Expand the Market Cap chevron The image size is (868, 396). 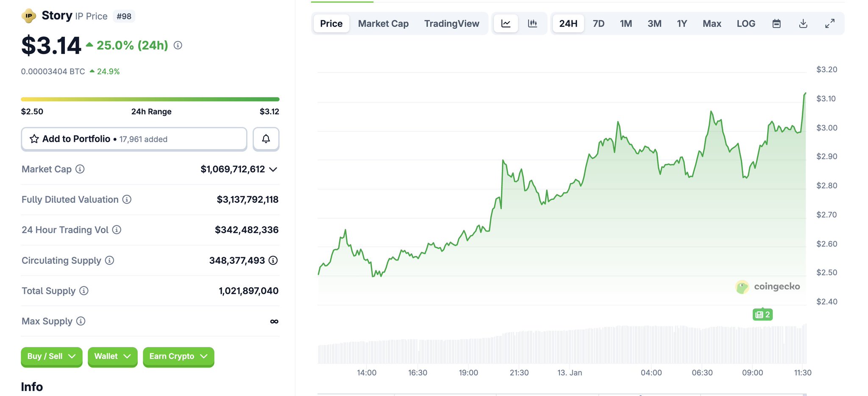273,169
